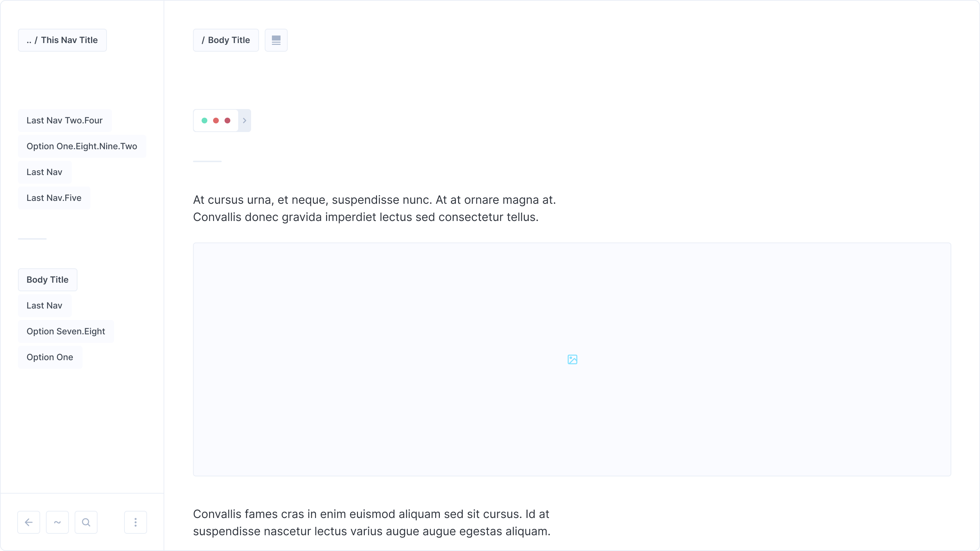Open Option Seven.Eight nav item
This screenshot has width=980, height=551.
(x=66, y=331)
